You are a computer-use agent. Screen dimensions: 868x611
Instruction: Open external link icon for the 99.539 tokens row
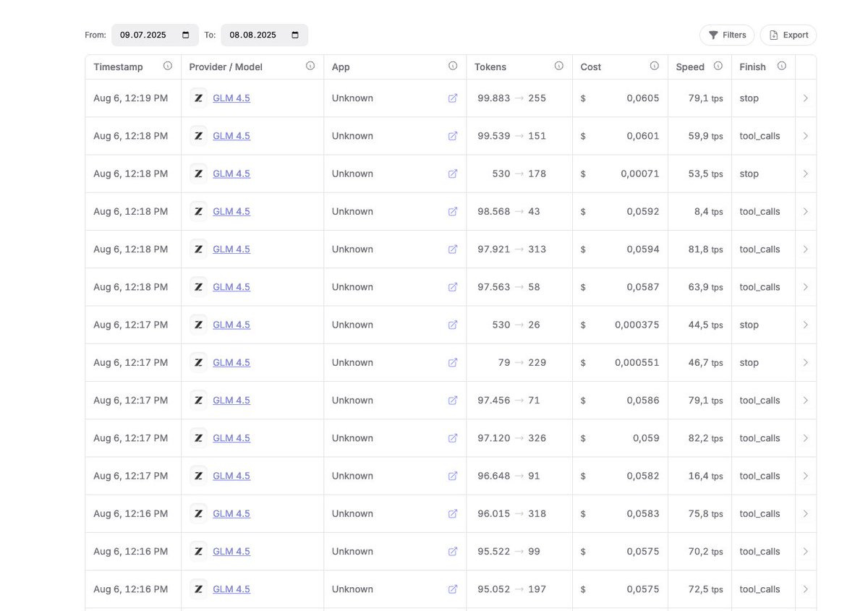coord(453,136)
